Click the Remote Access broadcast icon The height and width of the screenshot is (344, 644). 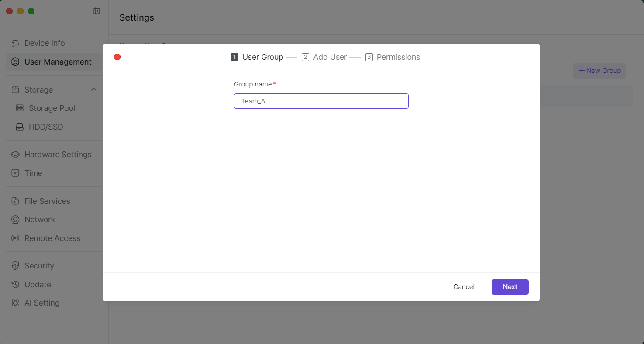tap(15, 238)
